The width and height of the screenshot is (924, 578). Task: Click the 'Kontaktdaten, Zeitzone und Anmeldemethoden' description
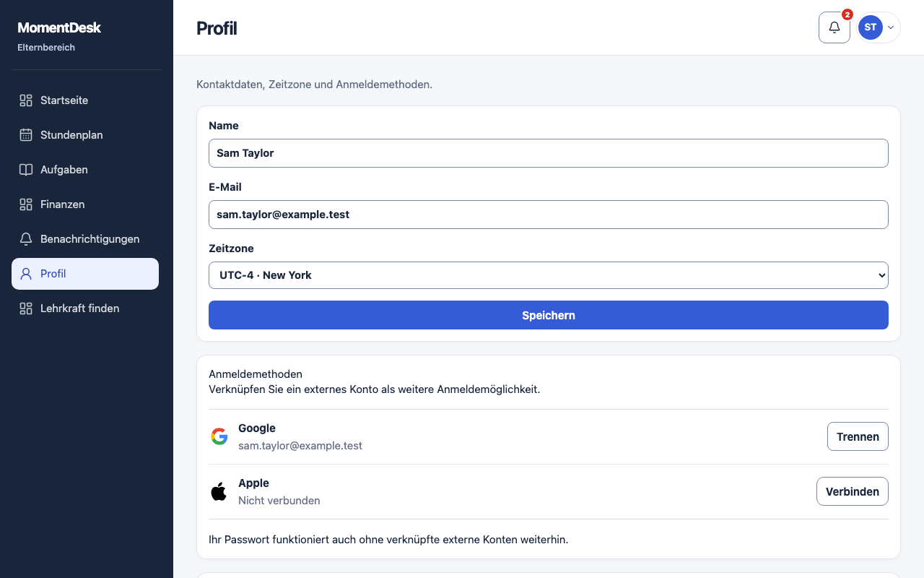coord(314,85)
